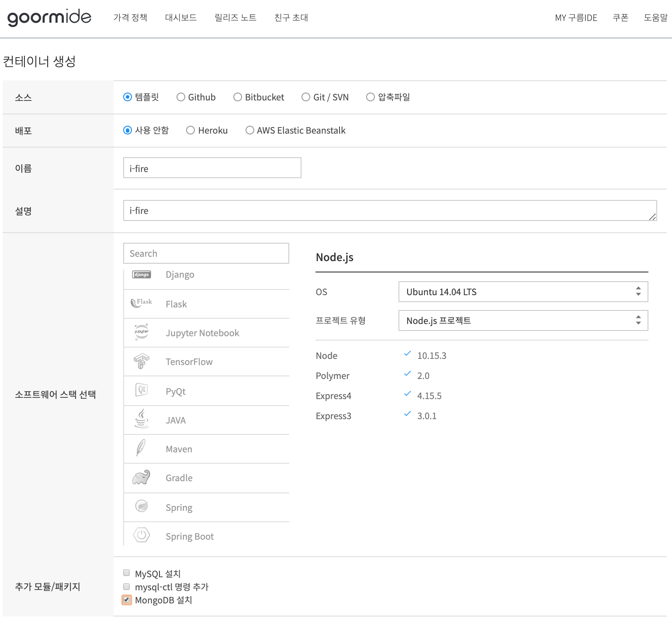
Task: Select the Django stack icon
Action: pyautogui.click(x=142, y=275)
